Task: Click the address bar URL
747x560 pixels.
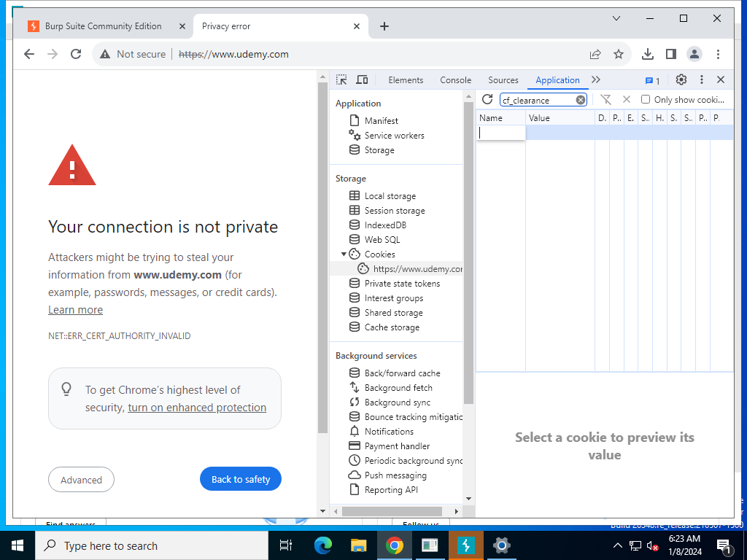Action: pos(233,54)
